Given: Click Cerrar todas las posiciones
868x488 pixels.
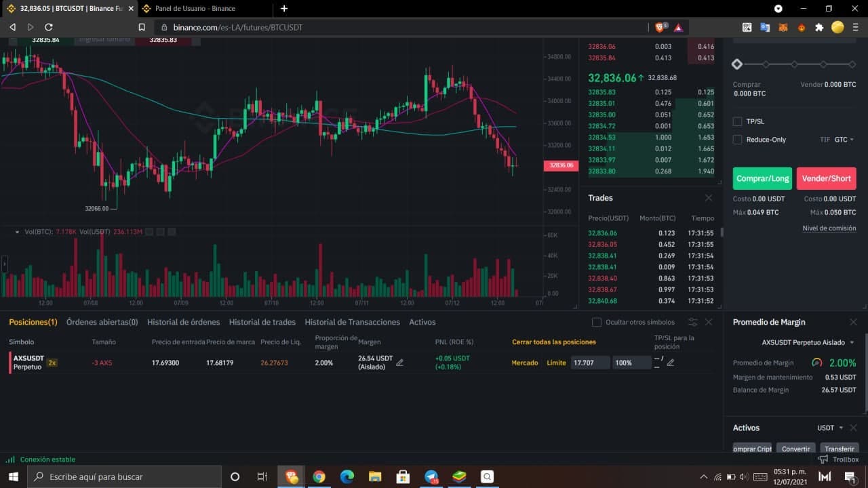Looking at the screenshot, I should pyautogui.click(x=554, y=342).
